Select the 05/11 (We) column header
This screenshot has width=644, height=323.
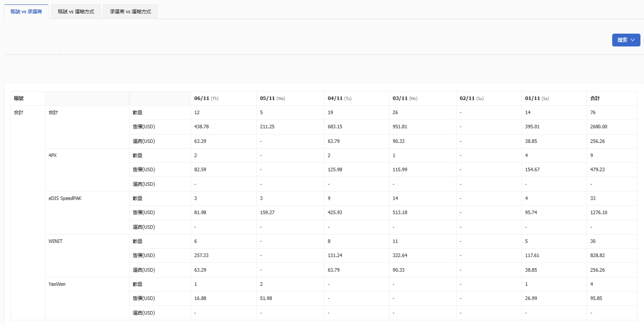(x=272, y=98)
